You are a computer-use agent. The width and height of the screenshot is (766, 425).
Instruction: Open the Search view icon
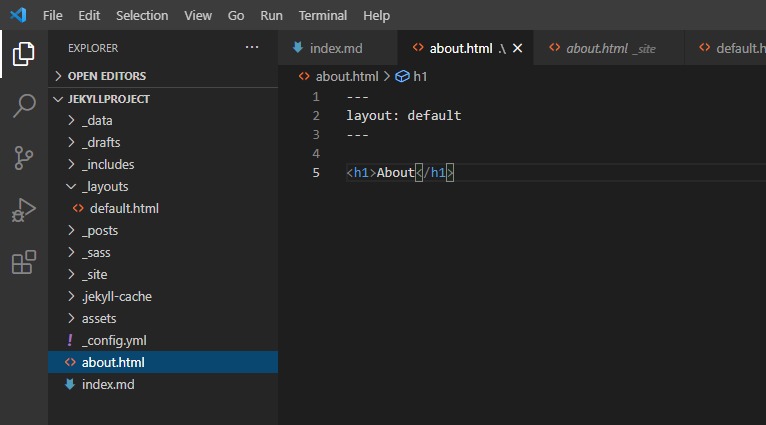(24, 106)
